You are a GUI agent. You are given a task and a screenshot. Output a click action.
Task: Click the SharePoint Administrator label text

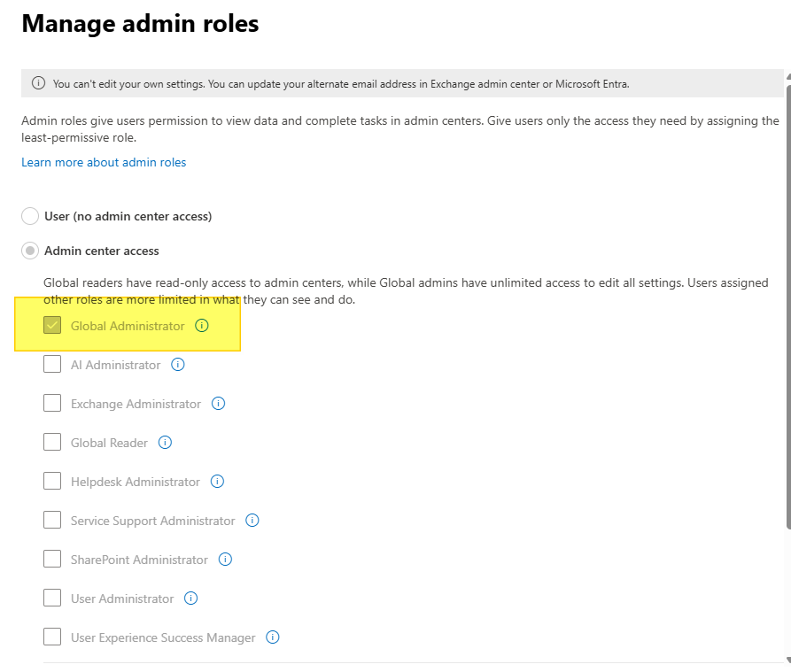[139, 560]
